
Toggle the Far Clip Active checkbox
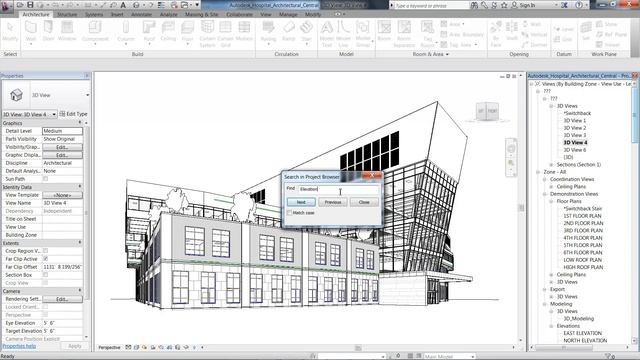[x=45, y=259]
